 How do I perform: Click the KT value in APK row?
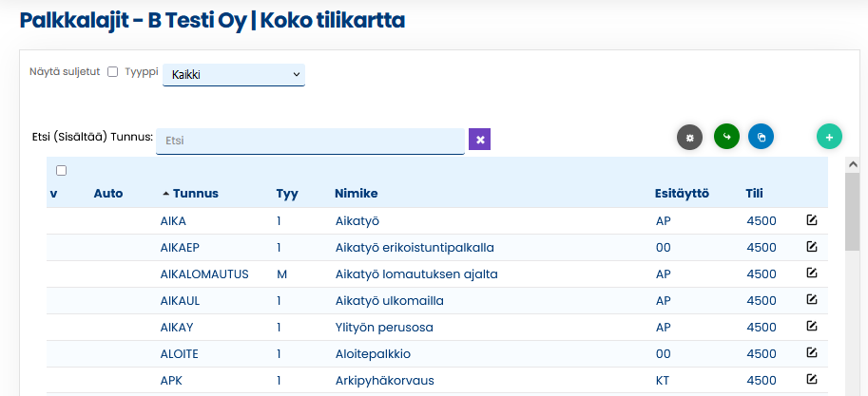click(664, 381)
